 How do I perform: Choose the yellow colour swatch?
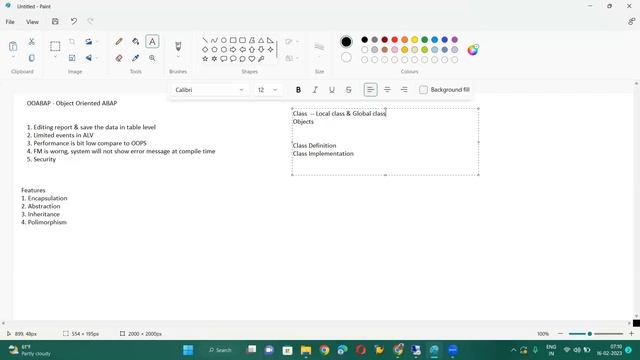pos(414,40)
